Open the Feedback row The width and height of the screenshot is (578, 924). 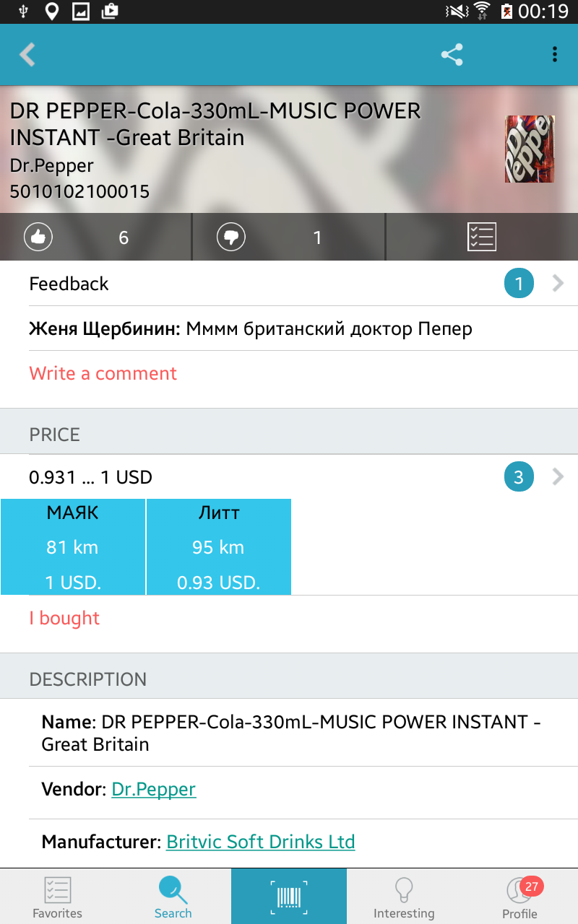pyautogui.click(x=69, y=284)
